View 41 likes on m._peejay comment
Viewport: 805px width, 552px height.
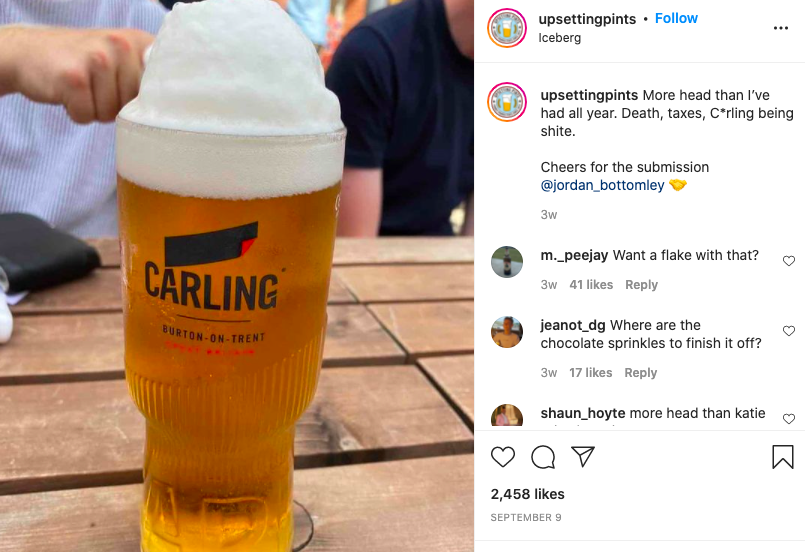pyautogui.click(x=591, y=284)
